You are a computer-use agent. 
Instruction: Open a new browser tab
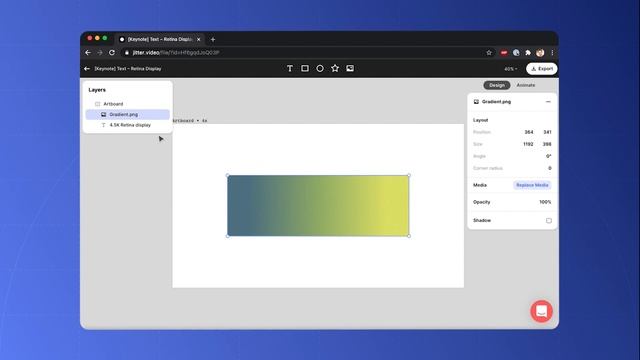coord(213,39)
